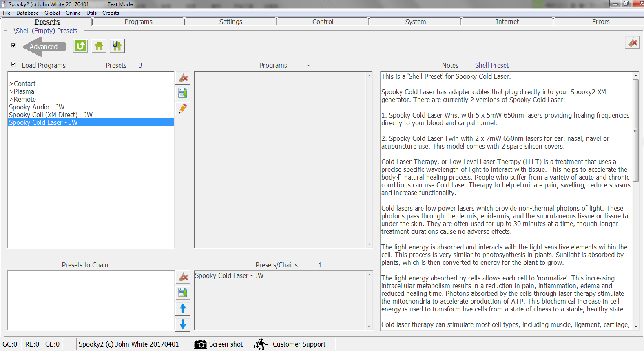Switch to the Programs tab
The height and width of the screenshot is (351, 644).
[x=138, y=22]
